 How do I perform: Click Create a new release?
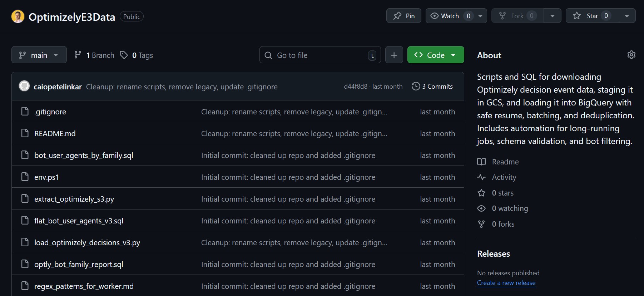(506, 283)
